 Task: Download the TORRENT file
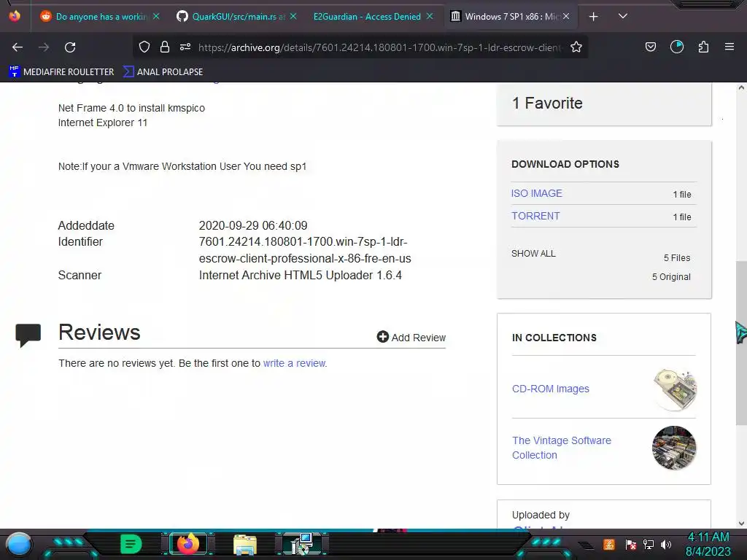535,216
